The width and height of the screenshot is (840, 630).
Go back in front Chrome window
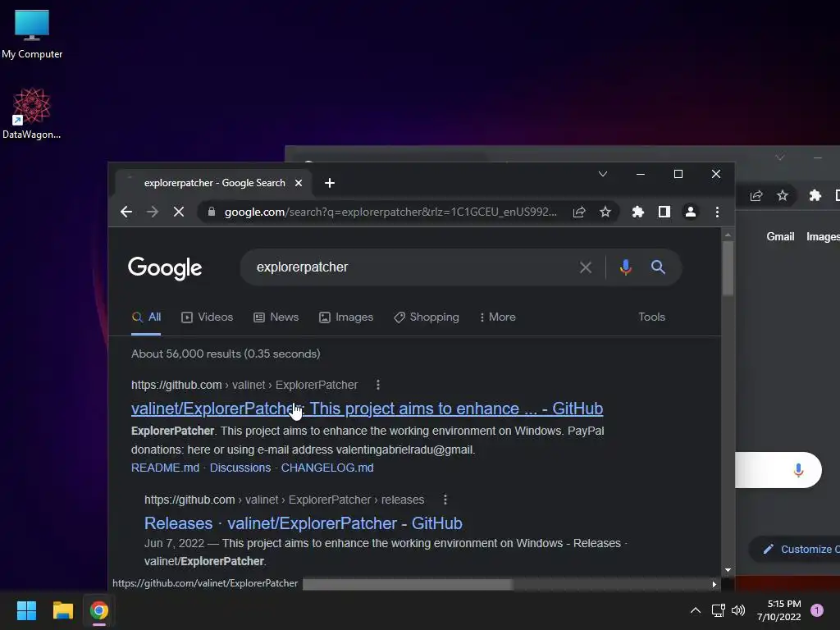point(126,212)
